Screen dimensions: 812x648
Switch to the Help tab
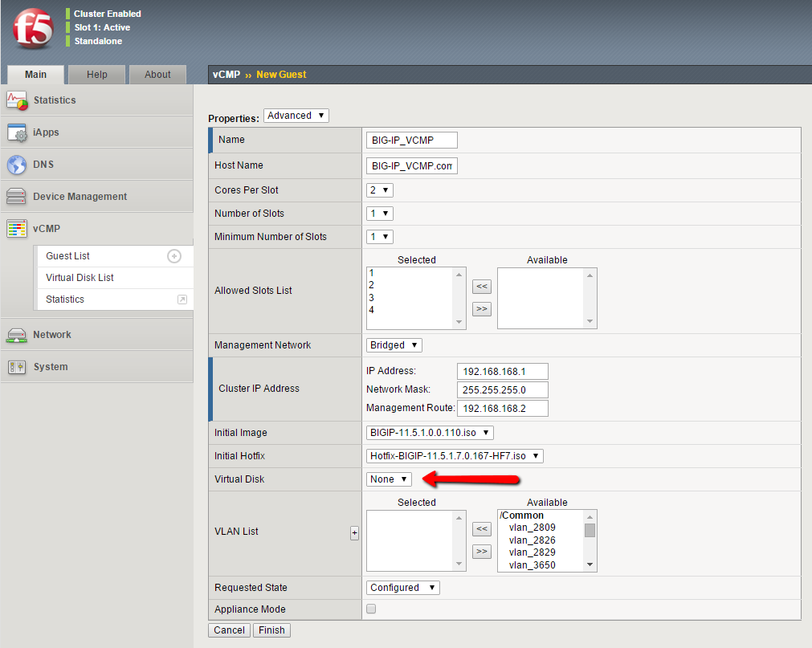97,75
